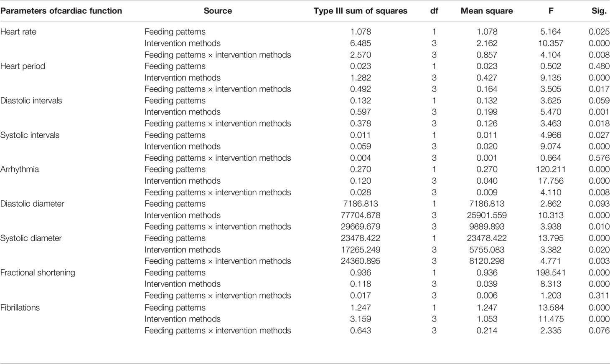Click the 'Diastolic diameter' row label
The height and width of the screenshot is (364, 610).
click(x=32, y=204)
